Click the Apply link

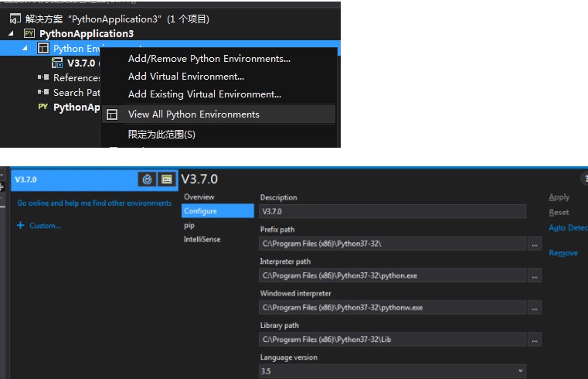coord(559,197)
